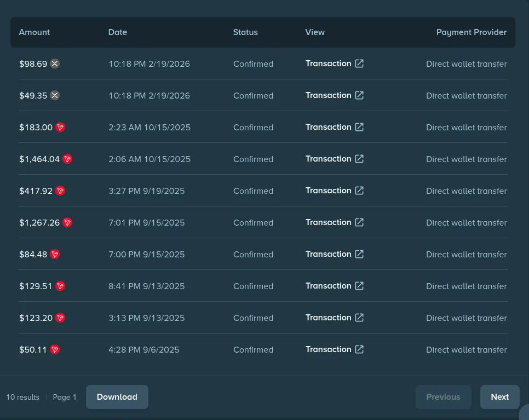Image resolution: width=529 pixels, height=420 pixels.
Task: Click the external link icon beside $1,267.26's Transaction
Action: (x=359, y=222)
